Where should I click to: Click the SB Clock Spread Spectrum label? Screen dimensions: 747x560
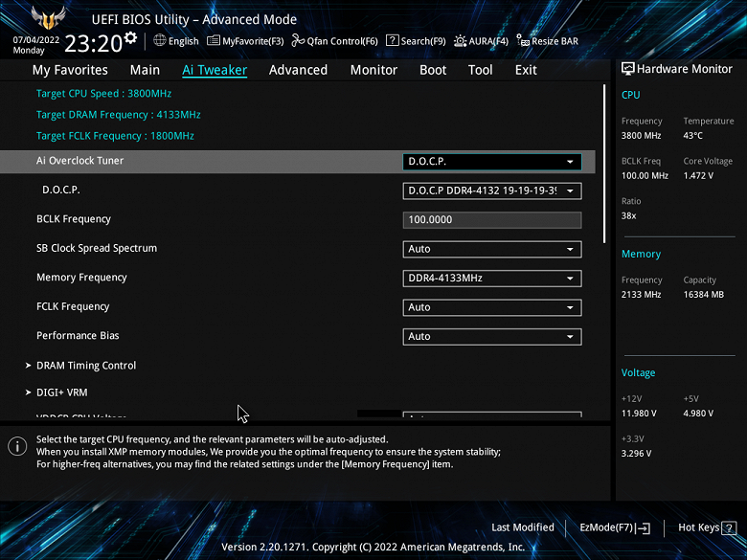click(x=97, y=248)
